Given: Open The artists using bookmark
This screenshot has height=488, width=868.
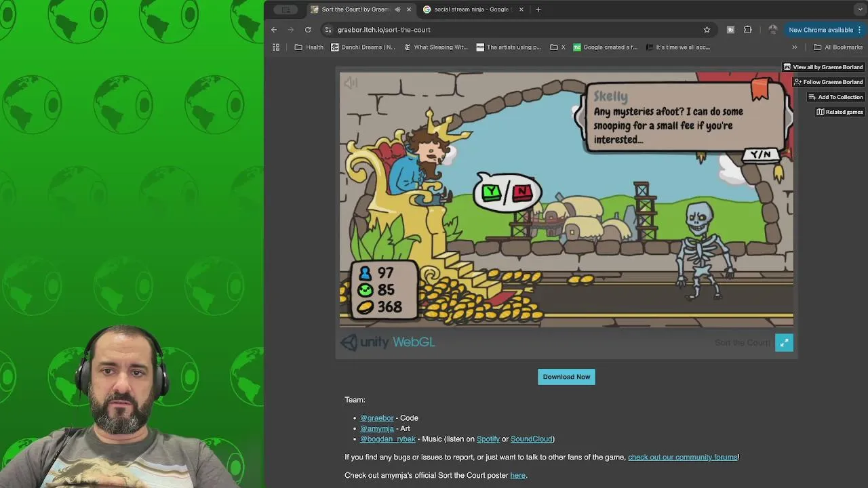Looking at the screenshot, I should [x=509, y=47].
